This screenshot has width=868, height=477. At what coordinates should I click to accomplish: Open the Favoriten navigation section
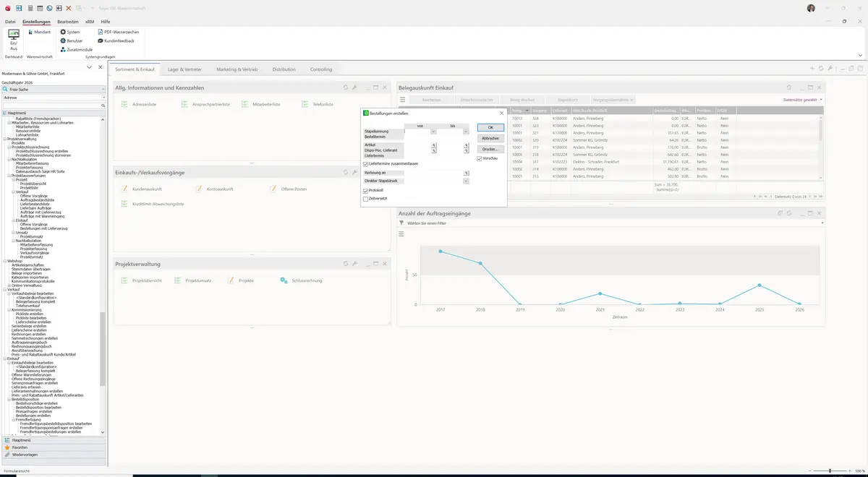tap(54, 447)
